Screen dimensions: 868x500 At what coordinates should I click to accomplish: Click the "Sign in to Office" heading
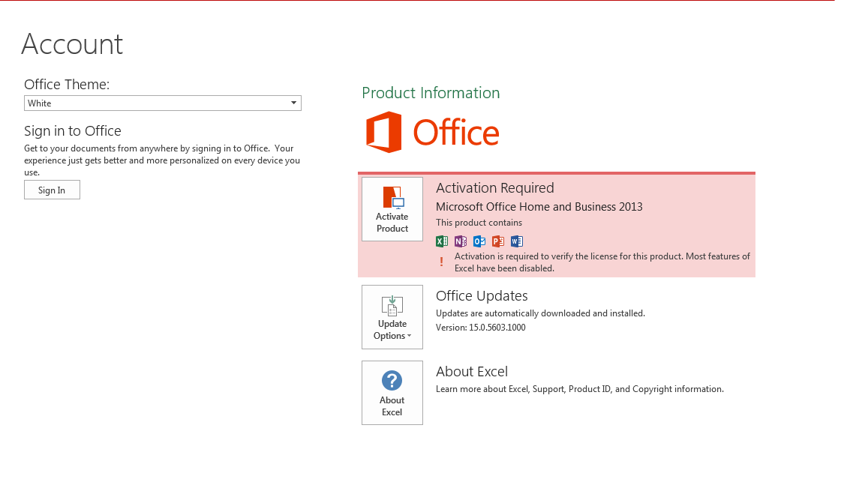coord(73,131)
